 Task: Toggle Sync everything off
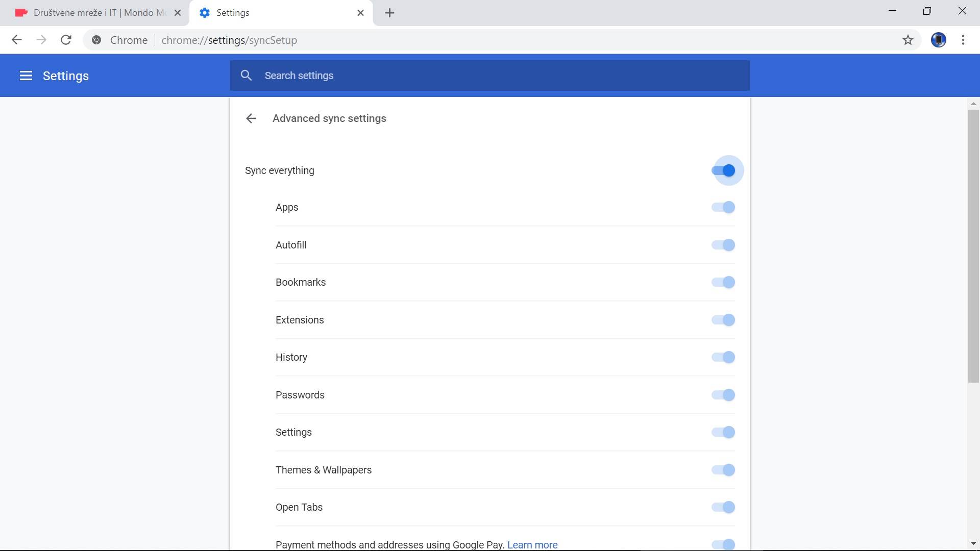tap(723, 170)
